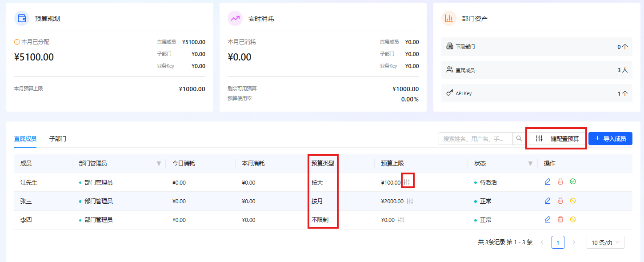644x262 pixels.
Task: Open the 10 条/页 page size dropdown
Action: click(x=605, y=242)
